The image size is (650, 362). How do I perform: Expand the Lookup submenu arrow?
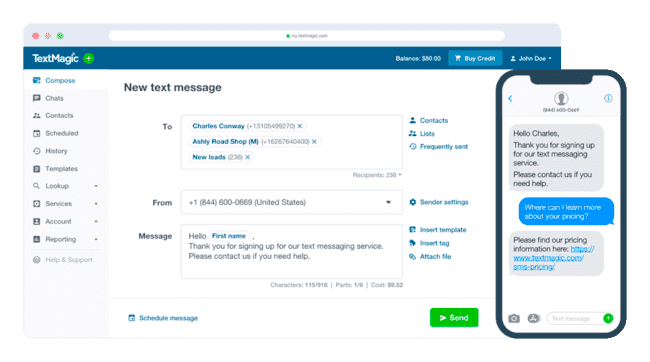[96, 186]
